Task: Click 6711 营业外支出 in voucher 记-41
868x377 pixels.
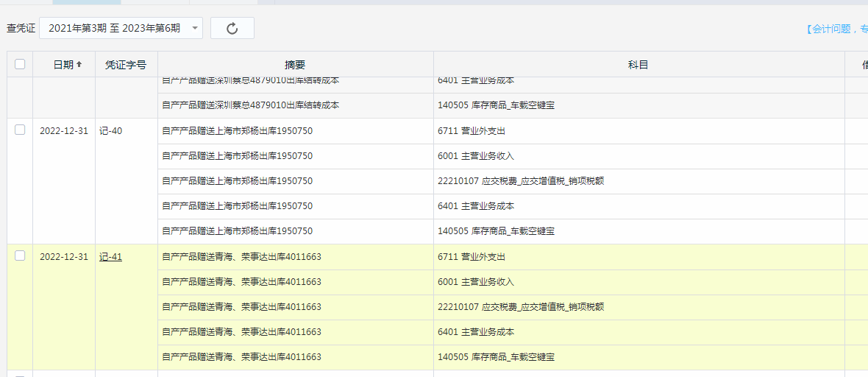Action: click(x=472, y=257)
